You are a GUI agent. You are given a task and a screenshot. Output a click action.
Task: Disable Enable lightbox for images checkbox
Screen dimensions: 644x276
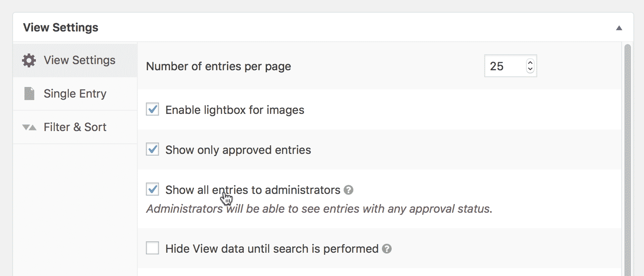[x=152, y=109]
